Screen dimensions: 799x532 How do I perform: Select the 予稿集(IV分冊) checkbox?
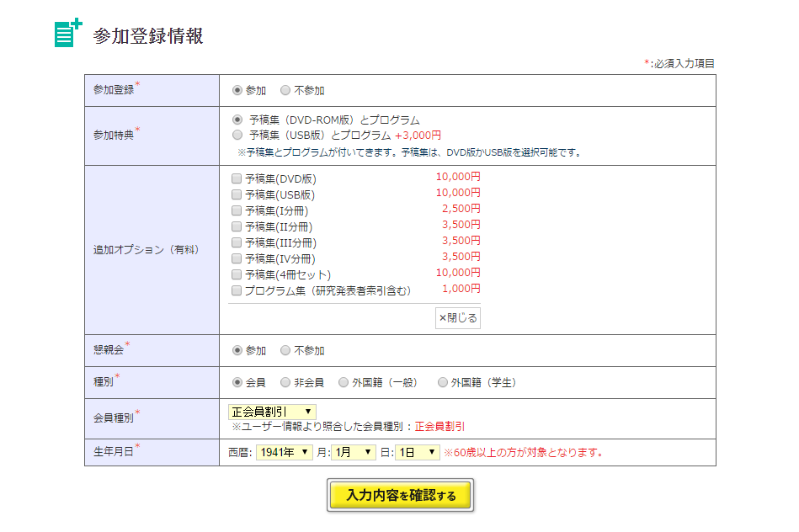point(237,258)
